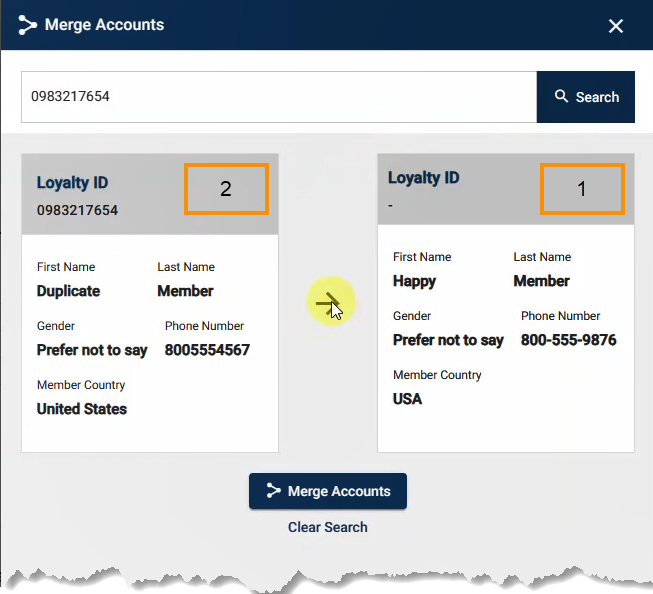Select the orange box labeled 2

(x=226, y=189)
